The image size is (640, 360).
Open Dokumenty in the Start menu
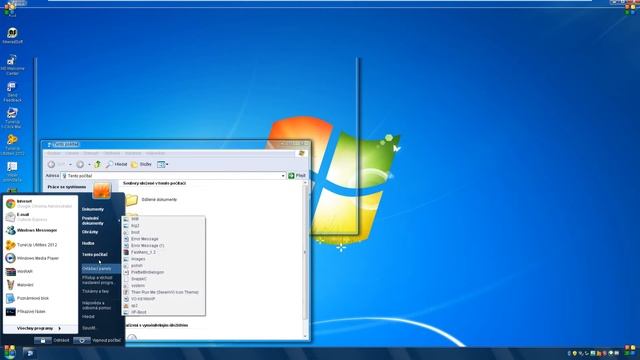[93, 209]
